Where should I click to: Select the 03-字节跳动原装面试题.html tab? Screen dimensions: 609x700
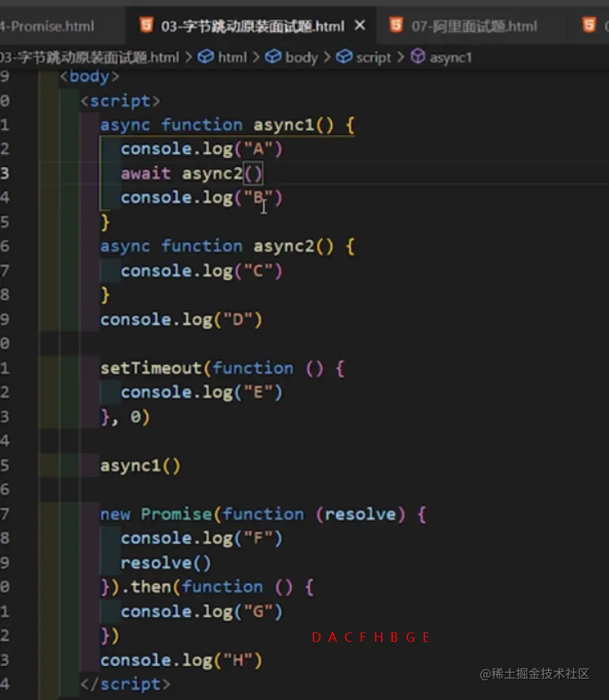coord(252,26)
